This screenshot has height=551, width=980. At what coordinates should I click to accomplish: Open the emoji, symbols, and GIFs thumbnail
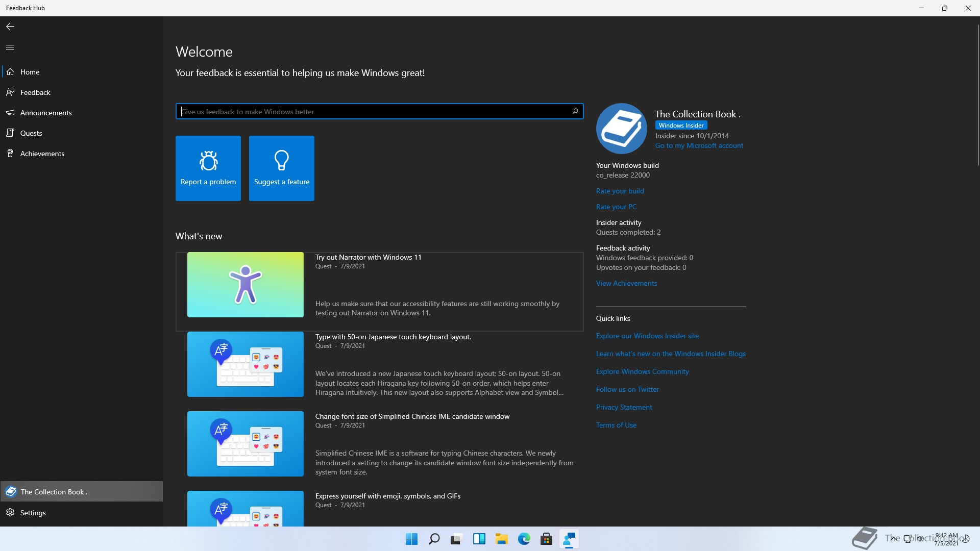(246, 509)
